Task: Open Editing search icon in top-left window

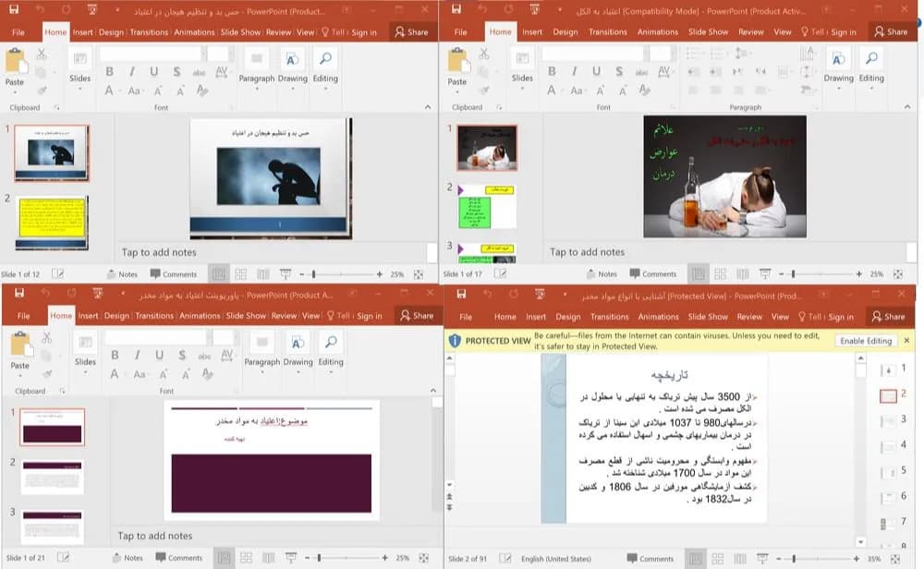Action: 325,59
